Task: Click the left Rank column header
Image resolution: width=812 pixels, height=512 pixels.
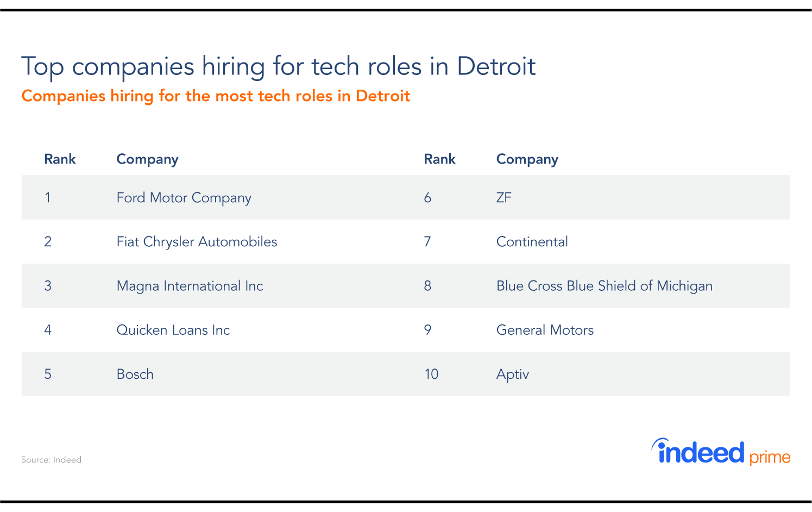Action: coord(60,159)
